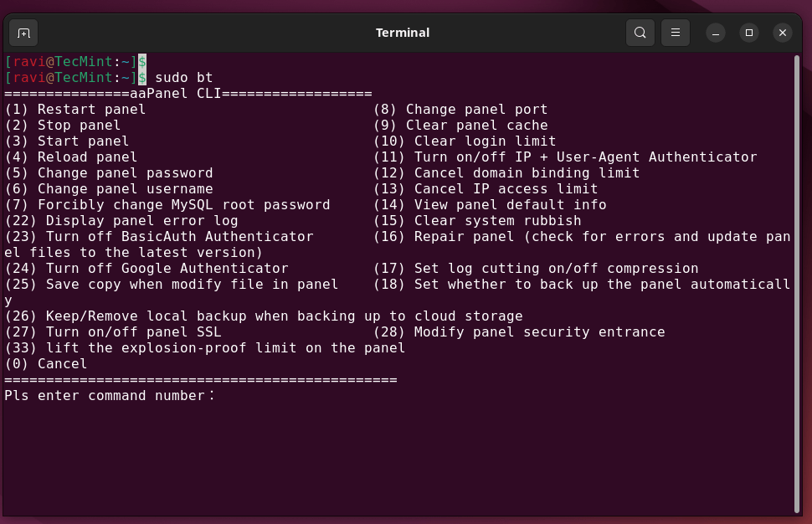Image resolution: width=812 pixels, height=524 pixels.
Task: Click the Terminal window title
Action: 402,33
